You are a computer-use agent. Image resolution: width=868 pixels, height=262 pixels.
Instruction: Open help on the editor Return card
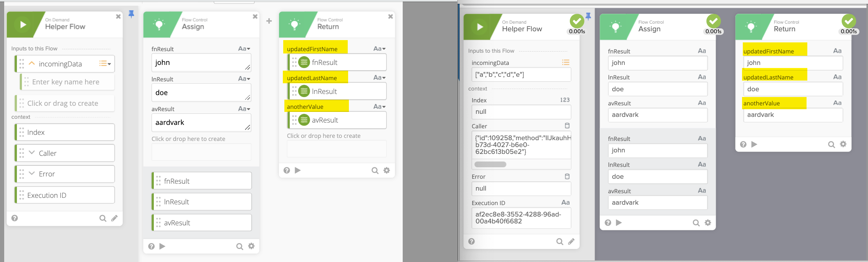tap(287, 170)
